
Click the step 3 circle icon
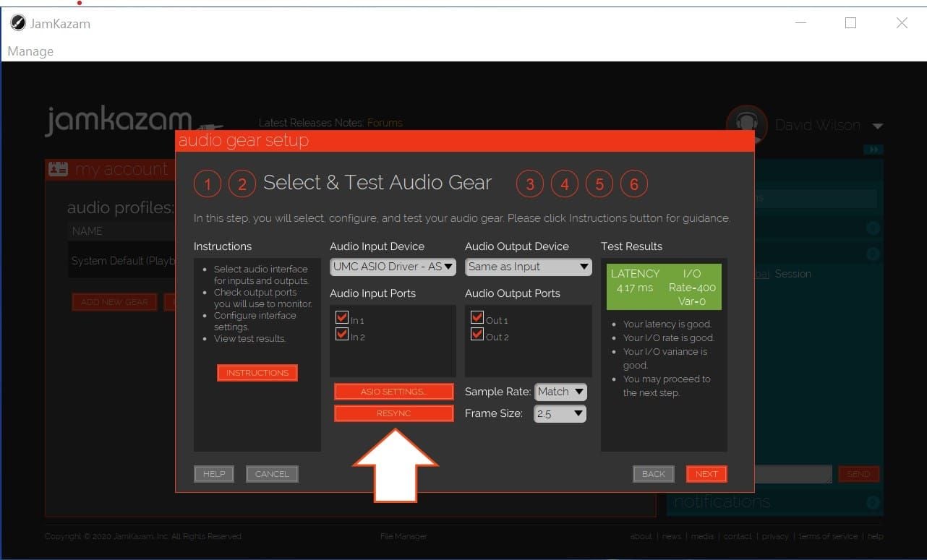(x=529, y=184)
